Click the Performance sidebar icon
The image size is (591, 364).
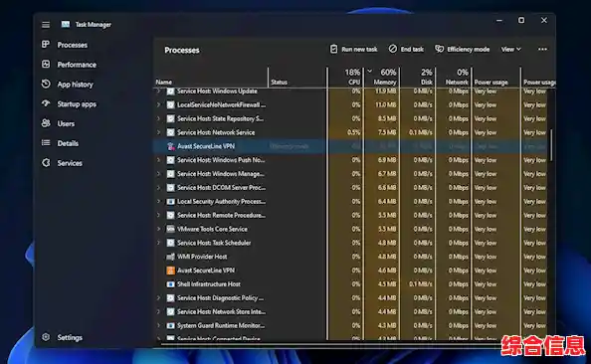point(46,64)
